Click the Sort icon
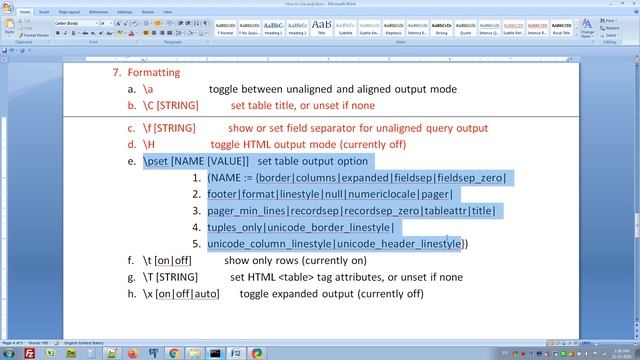 pyautogui.click(x=197, y=23)
